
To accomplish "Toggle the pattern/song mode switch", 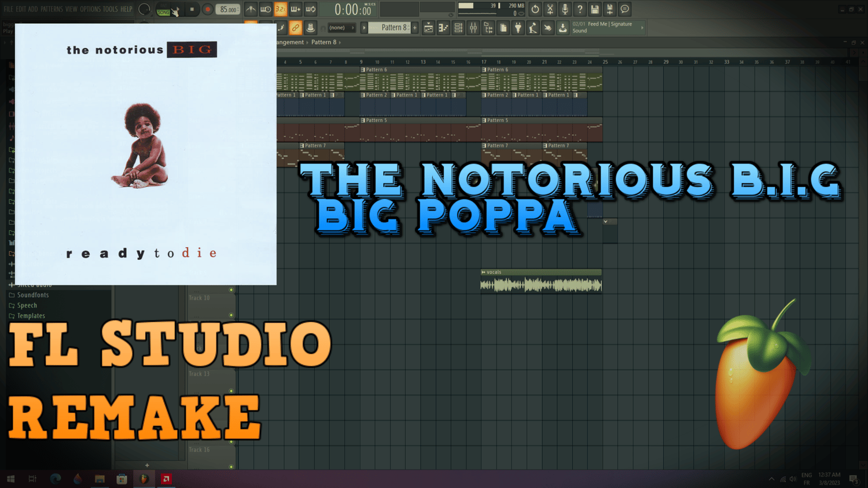I will (164, 10).
